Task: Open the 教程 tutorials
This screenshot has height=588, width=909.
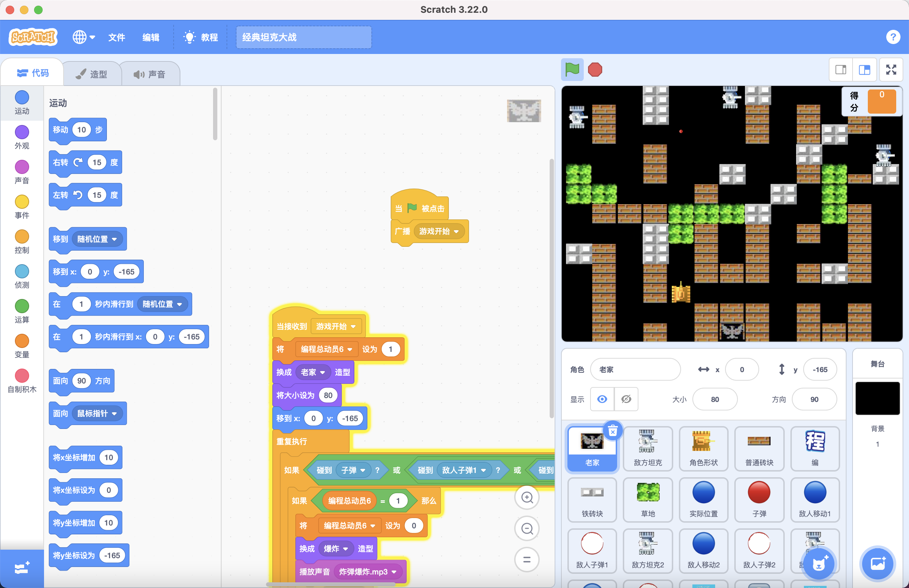Action: pyautogui.click(x=201, y=37)
